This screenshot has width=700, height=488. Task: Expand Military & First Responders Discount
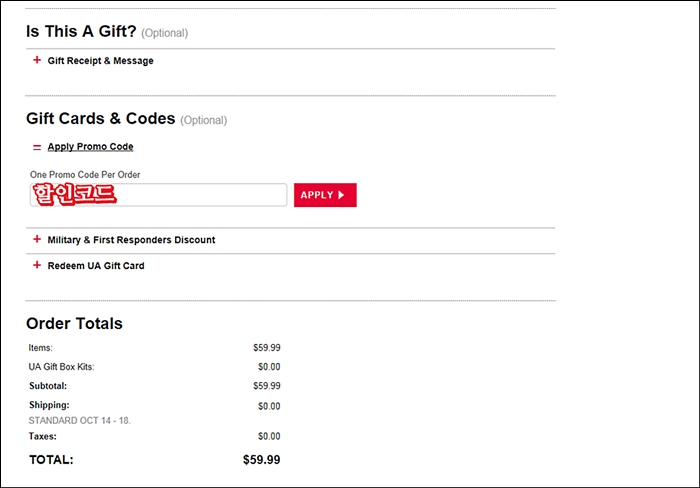click(x=131, y=240)
